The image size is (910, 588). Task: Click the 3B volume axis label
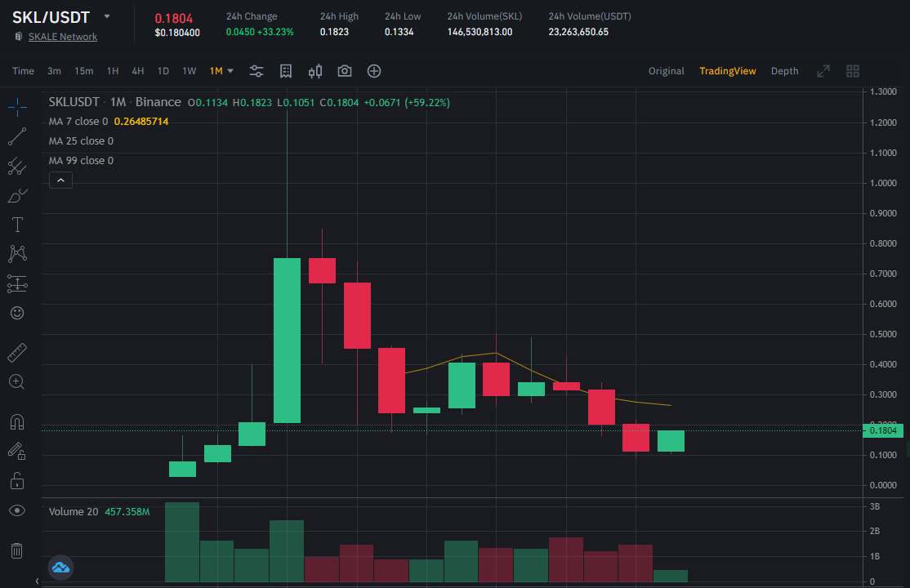point(875,506)
